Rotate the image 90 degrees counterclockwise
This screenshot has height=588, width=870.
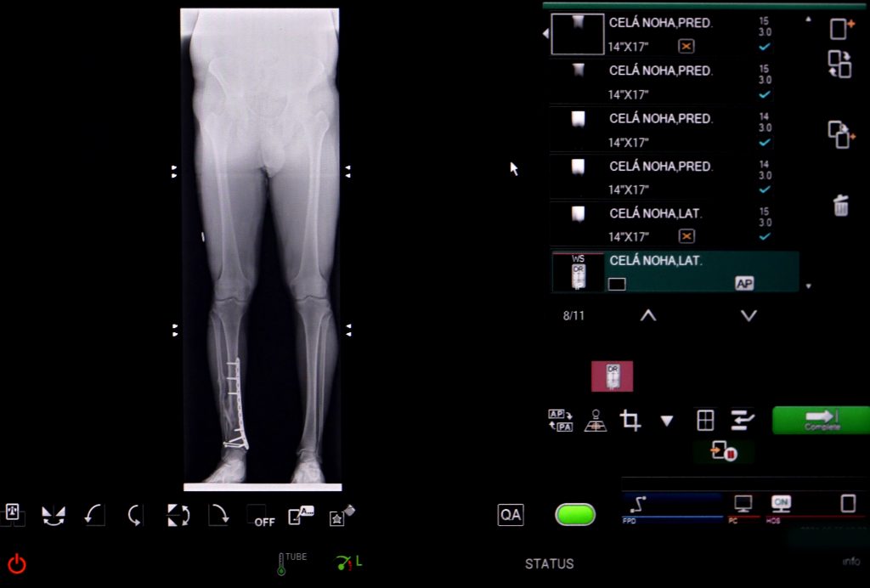(94, 515)
